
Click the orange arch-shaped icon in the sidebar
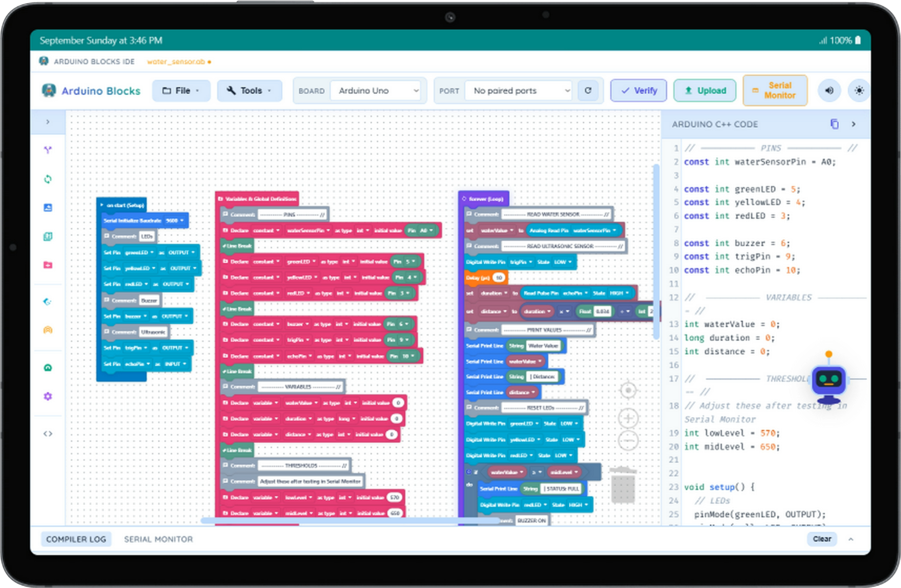coord(48,330)
